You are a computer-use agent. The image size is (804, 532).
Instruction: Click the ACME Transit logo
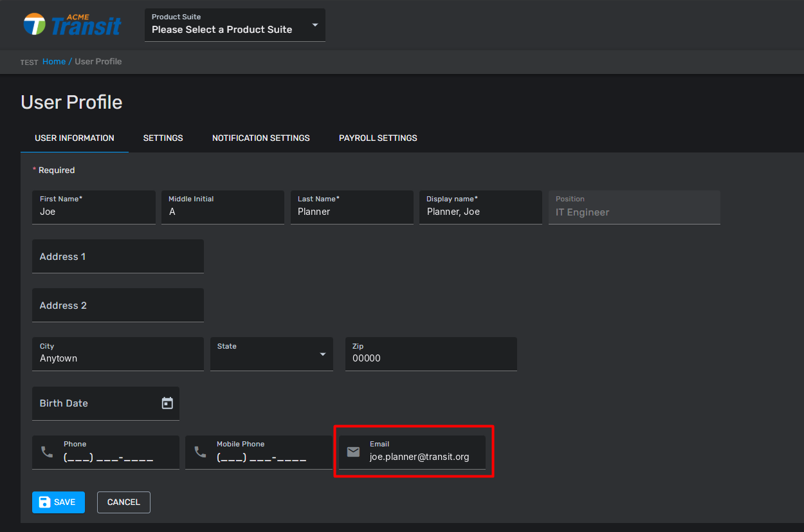click(x=72, y=24)
